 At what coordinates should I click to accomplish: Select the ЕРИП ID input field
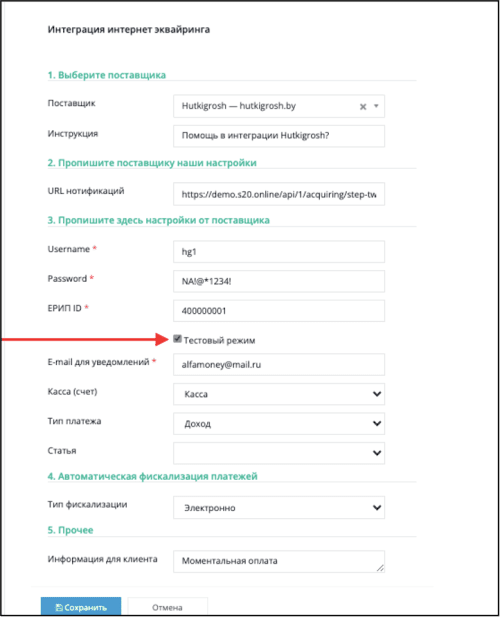tap(279, 311)
